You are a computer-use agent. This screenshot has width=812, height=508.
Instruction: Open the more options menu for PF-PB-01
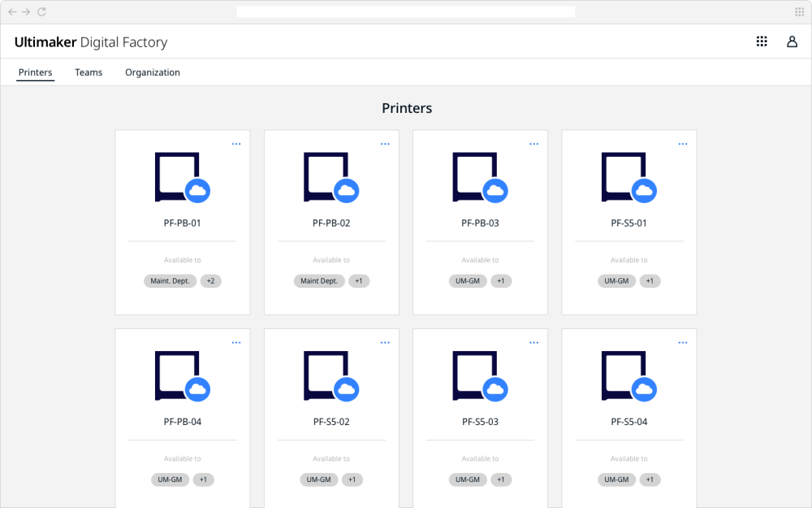tap(236, 144)
